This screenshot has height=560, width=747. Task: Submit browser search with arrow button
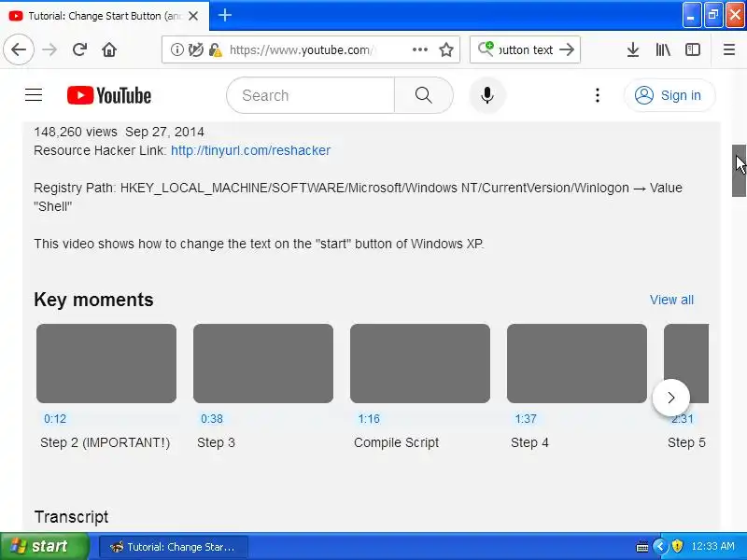point(567,49)
